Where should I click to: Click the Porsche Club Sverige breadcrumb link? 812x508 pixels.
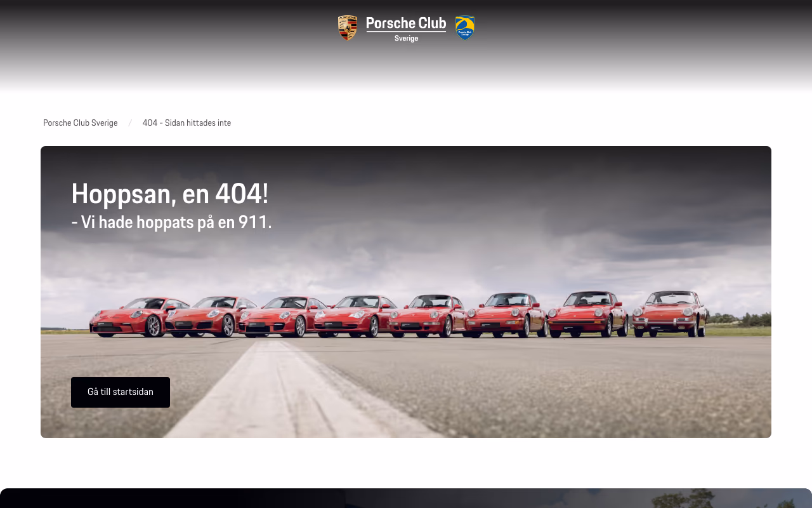pyautogui.click(x=80, y=123)
